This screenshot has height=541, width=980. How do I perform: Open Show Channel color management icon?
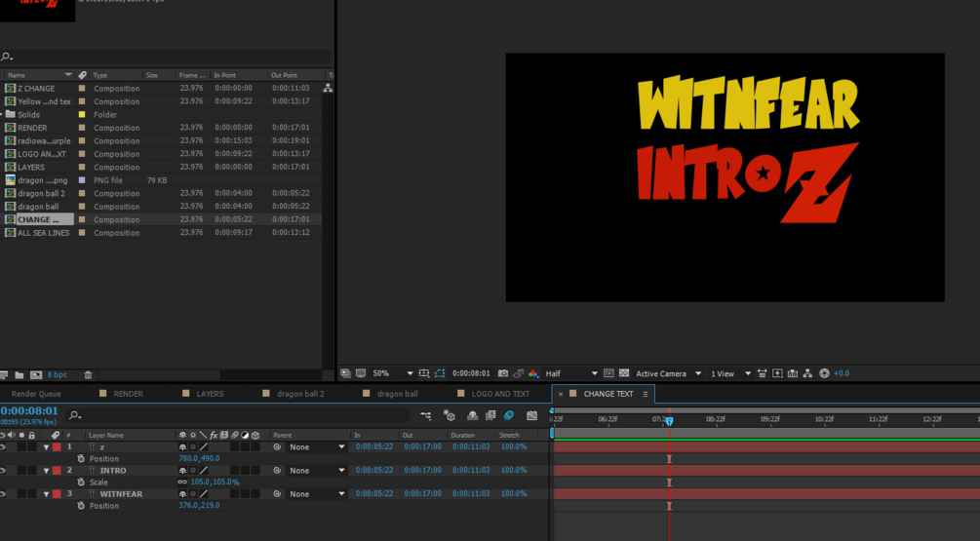coord(533,373)
